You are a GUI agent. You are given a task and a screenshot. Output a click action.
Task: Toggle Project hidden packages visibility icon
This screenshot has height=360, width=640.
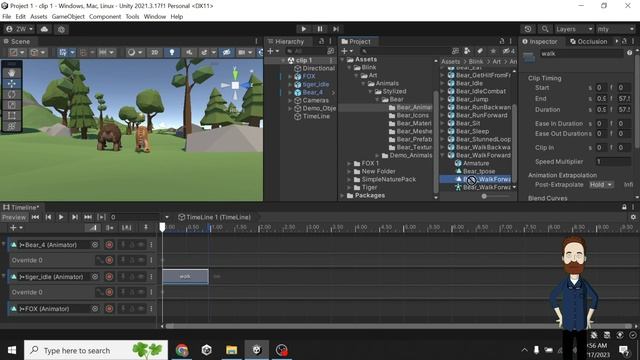point(509,51)
